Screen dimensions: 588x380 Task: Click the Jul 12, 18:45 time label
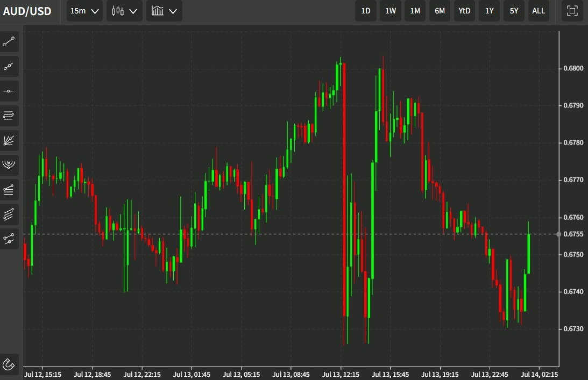click(x=92, y=375)
